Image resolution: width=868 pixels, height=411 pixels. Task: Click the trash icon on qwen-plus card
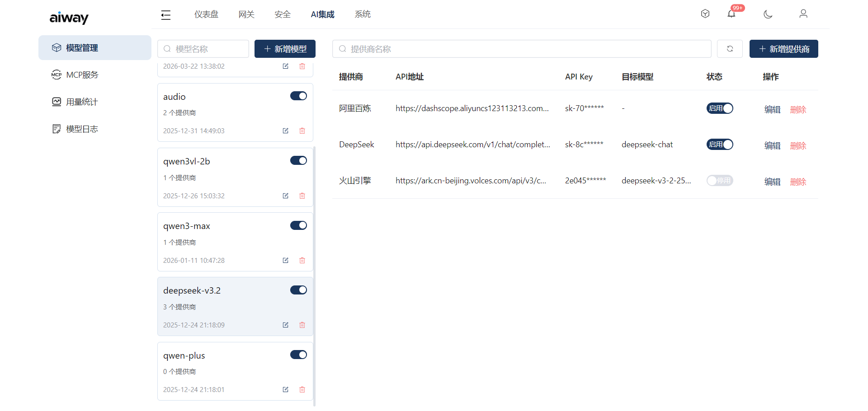point(302,389)
